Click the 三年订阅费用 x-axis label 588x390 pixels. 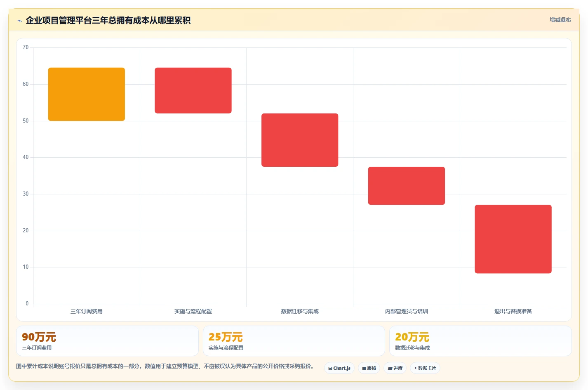[87, 311]
